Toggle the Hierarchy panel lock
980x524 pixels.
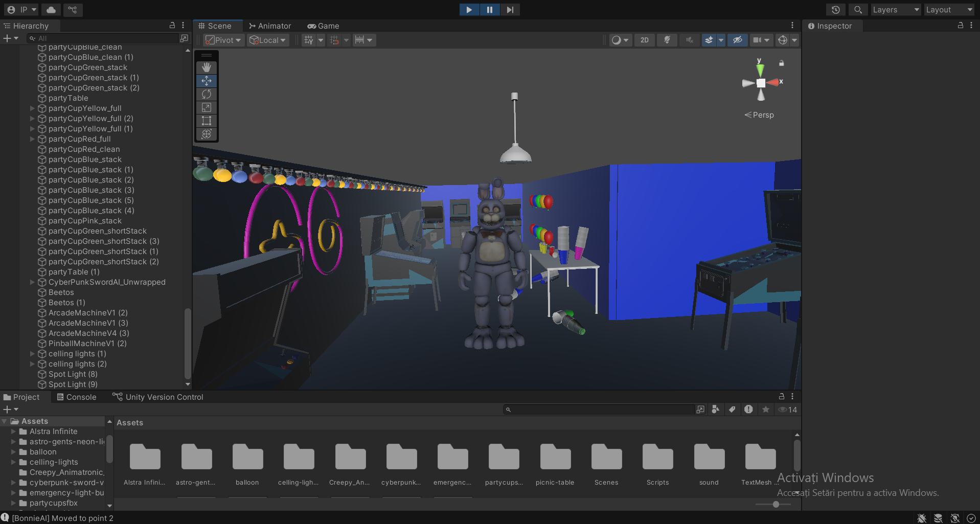[x=172, y=25]
